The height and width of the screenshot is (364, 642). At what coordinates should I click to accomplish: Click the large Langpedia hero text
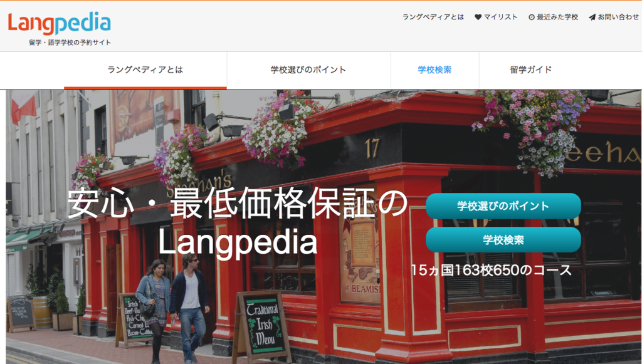coord(238,242)
